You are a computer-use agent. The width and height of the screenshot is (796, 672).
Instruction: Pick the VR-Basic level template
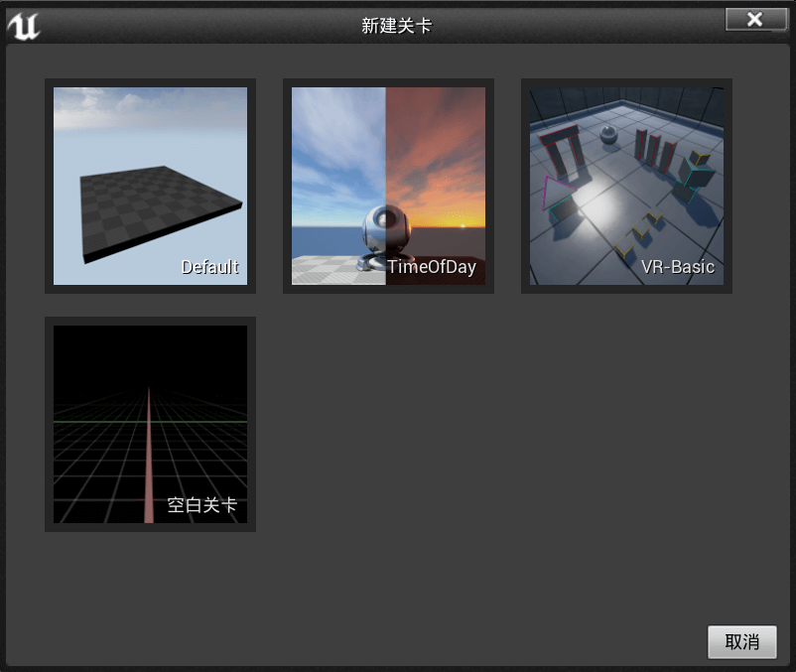tap(626, 186)
